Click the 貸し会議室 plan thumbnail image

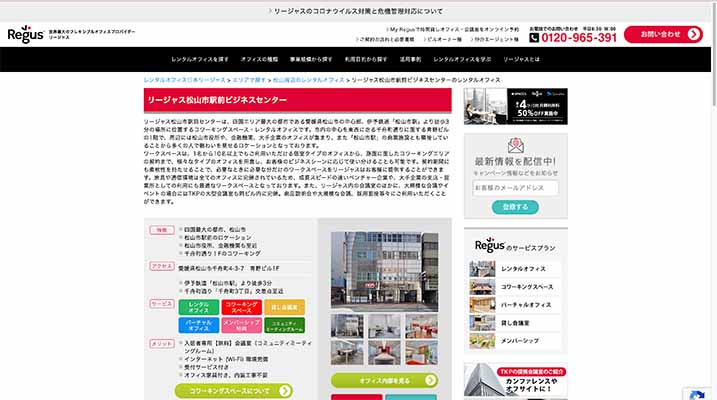pyautogui.click(x=482, y=323)
